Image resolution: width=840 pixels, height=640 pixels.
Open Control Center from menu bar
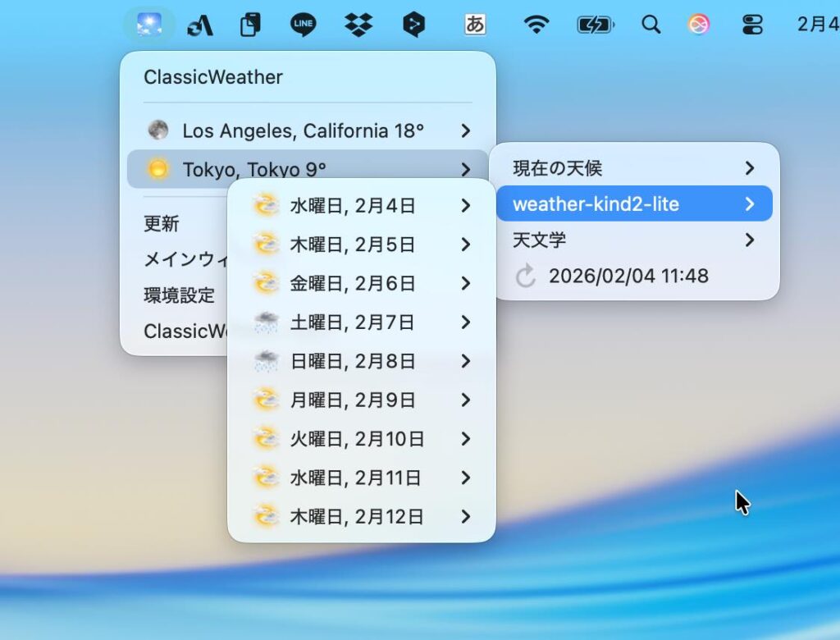(x=752, y=25)
